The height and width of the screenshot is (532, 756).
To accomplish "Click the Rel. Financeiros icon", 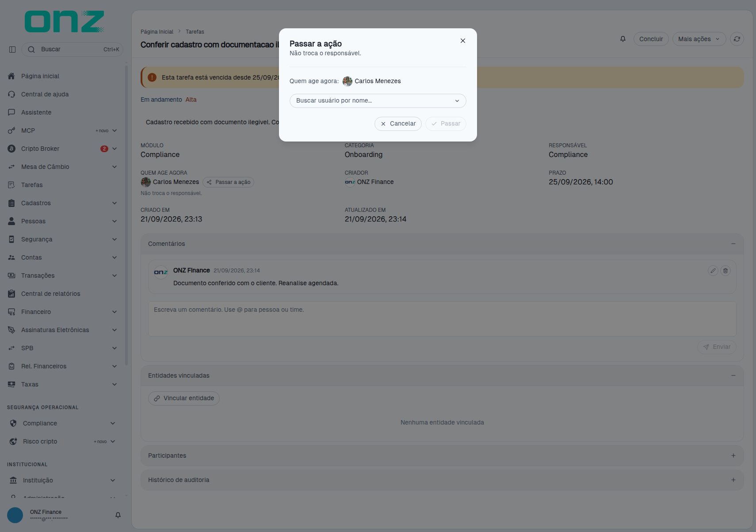I will coord(11,366).
